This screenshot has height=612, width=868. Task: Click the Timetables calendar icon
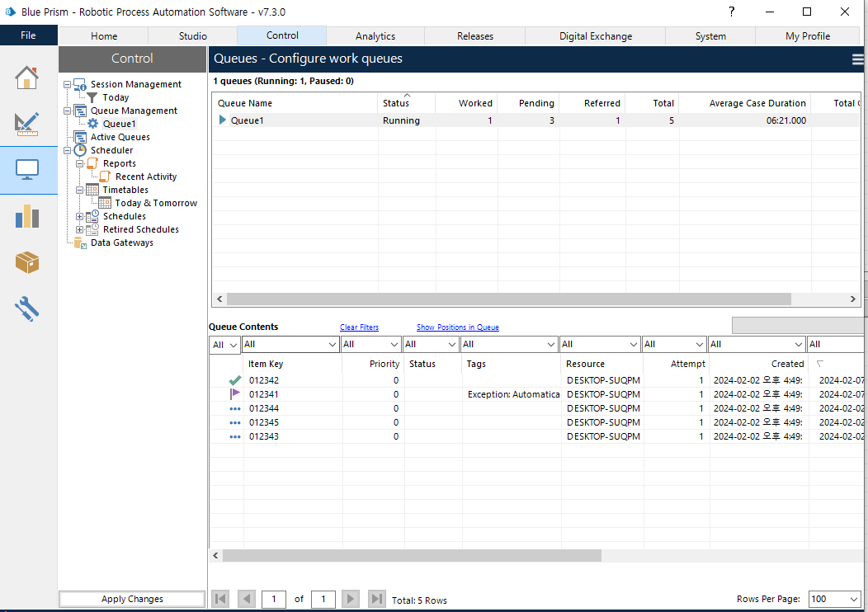pyautogui.click(x=92, y=190)
